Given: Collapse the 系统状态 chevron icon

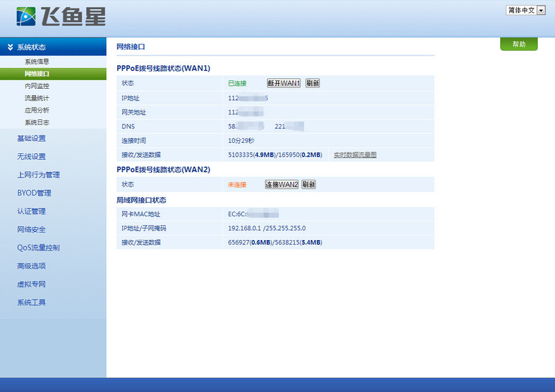Looking at the screenshot, I should (10, 47).
